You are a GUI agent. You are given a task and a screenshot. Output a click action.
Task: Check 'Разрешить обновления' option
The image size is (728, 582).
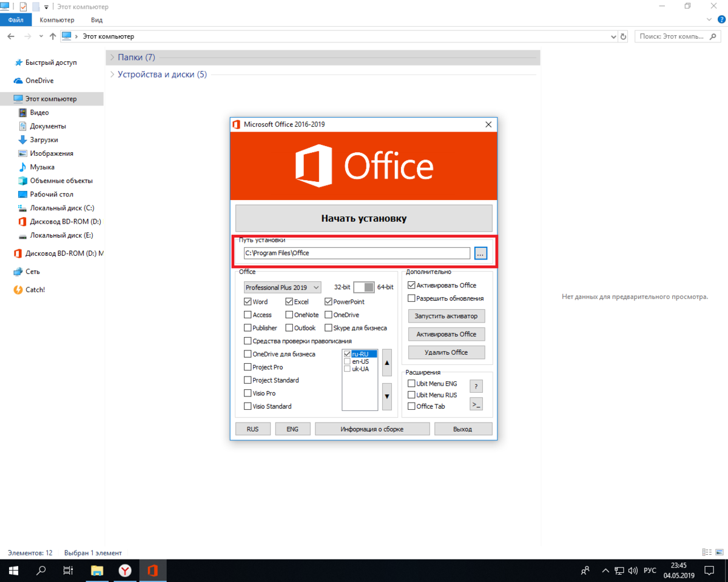(411, 298)
